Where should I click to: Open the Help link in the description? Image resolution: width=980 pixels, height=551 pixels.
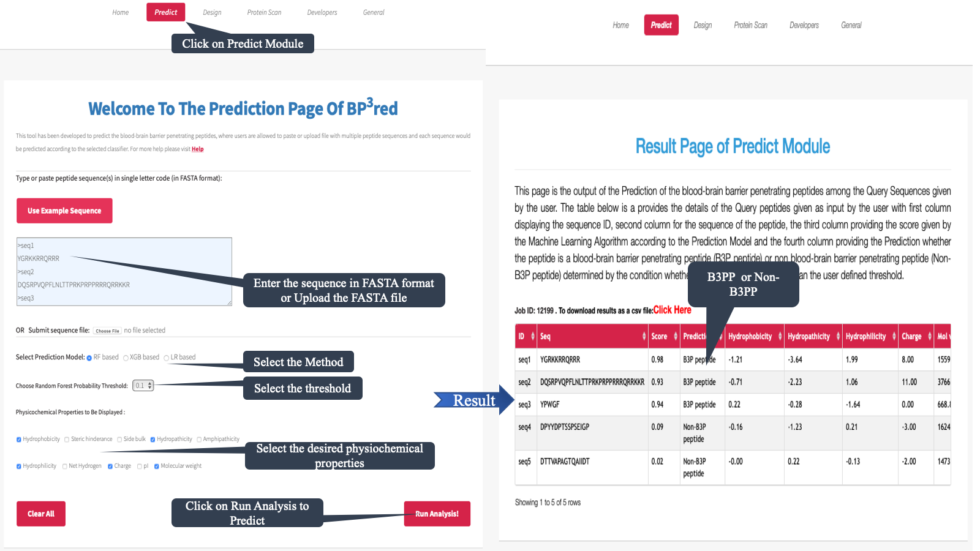click(x=197, y=149)
